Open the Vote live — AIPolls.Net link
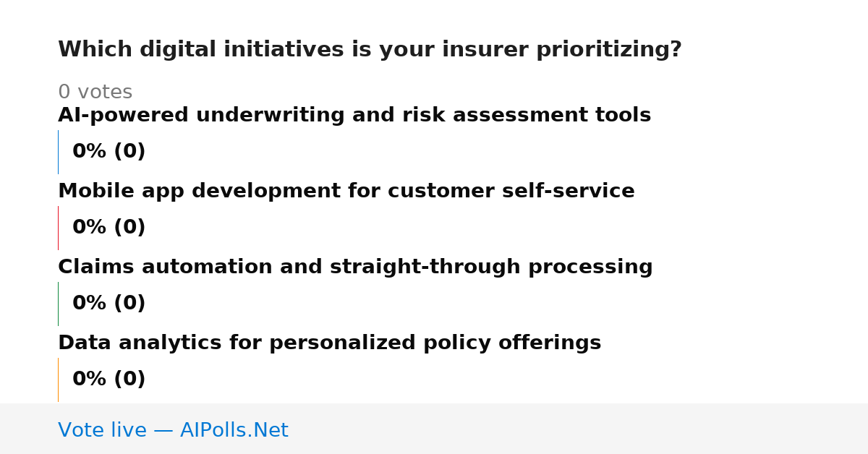Screen dimensions: 868x454 coord(173,430)
